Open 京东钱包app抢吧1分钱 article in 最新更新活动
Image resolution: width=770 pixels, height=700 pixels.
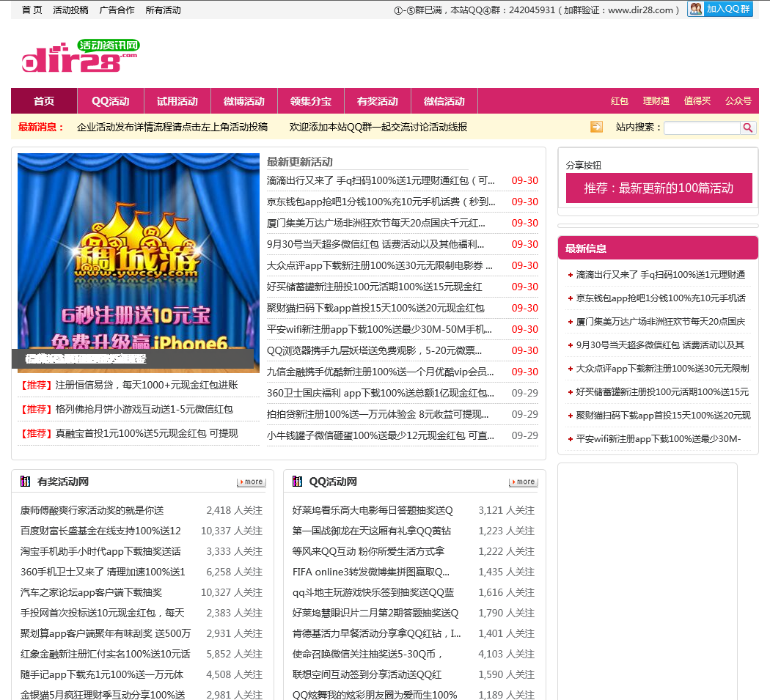pyautogui.click(x=381, y=202)
